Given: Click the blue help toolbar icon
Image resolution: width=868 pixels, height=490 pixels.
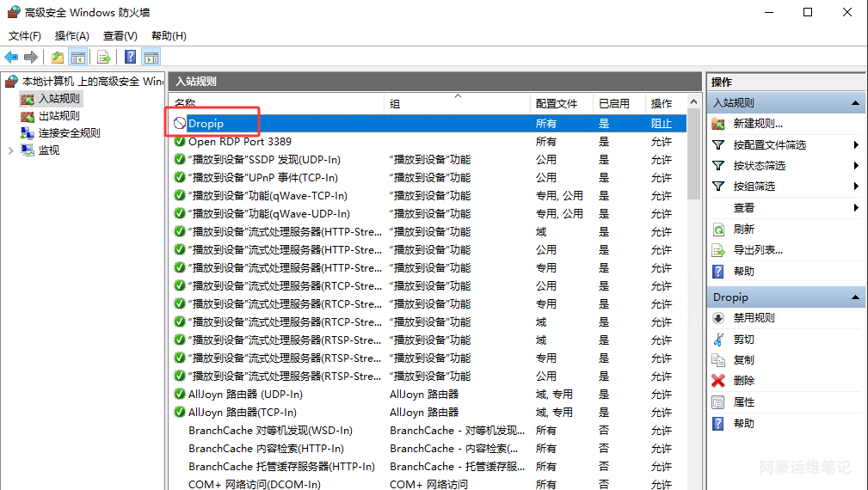Looking at the screenshot, I should point(130,58).
